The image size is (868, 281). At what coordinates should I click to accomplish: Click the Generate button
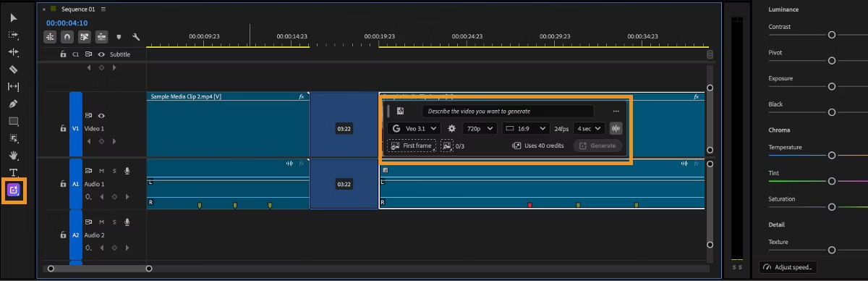pyautogui.click(x=597, y=146)
